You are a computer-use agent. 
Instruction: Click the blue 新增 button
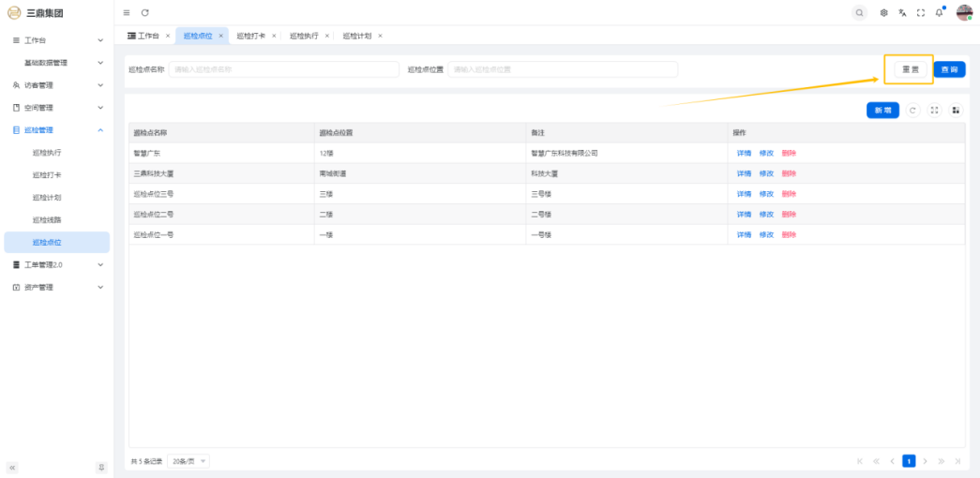coord(882,111)
